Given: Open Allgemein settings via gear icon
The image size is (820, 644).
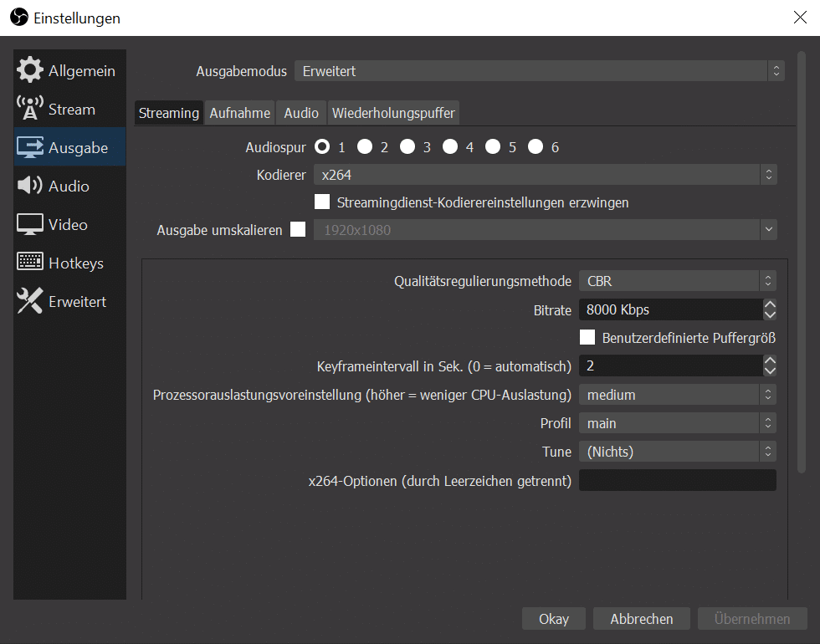Looking at the screenshot, I should point(30,71).
